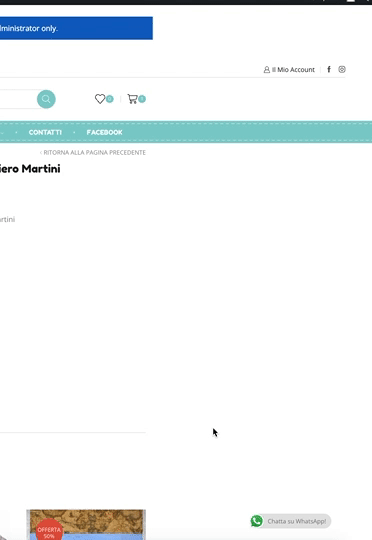Click the Facebook 'f' social icon
372x540 pixels.
click(329, 70)
